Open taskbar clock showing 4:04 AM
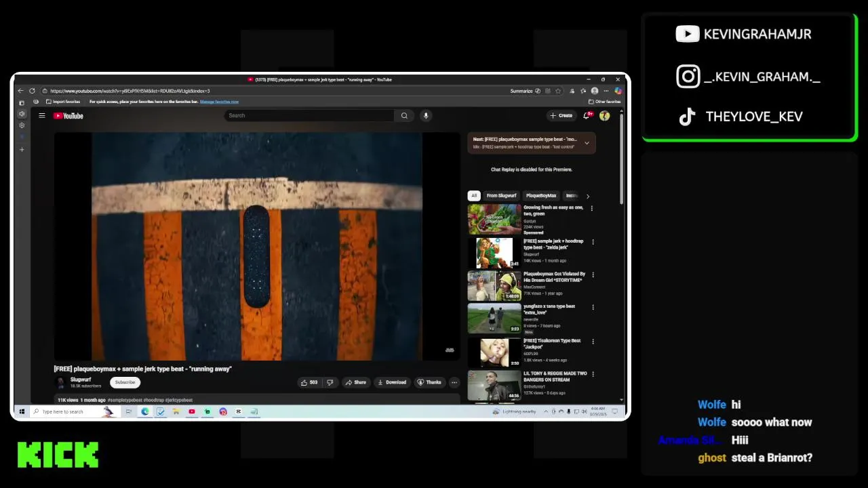 [x=597, y=411]
